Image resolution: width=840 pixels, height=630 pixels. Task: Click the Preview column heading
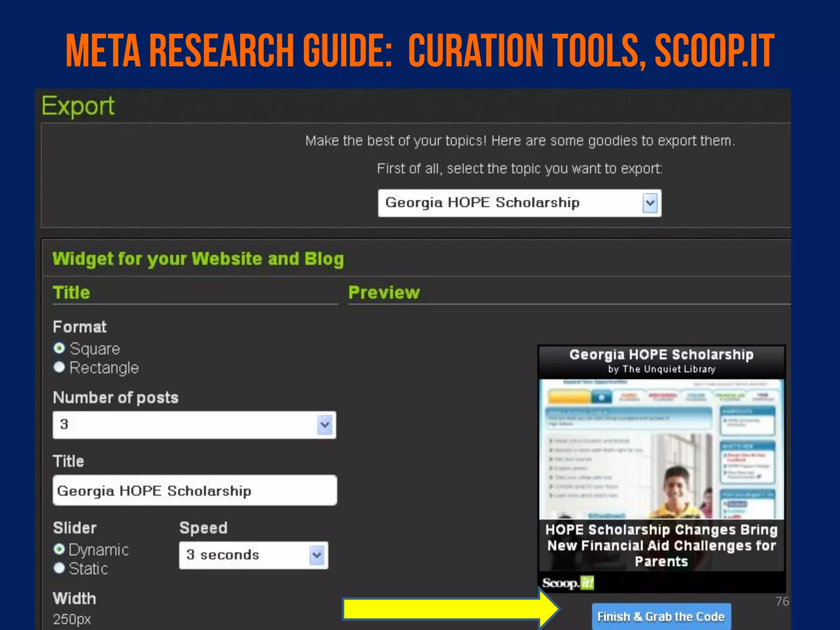point(384,293)
